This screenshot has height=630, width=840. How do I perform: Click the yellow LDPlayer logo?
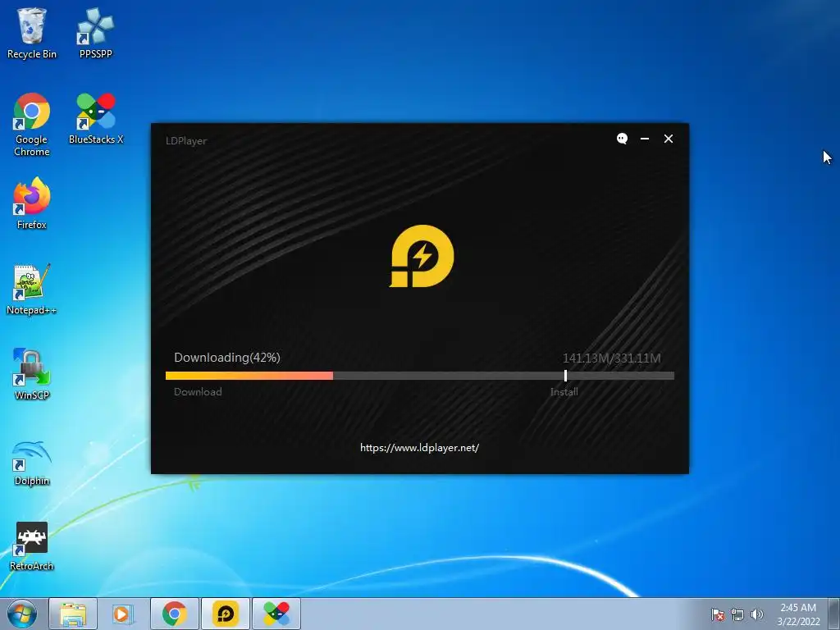422,256
